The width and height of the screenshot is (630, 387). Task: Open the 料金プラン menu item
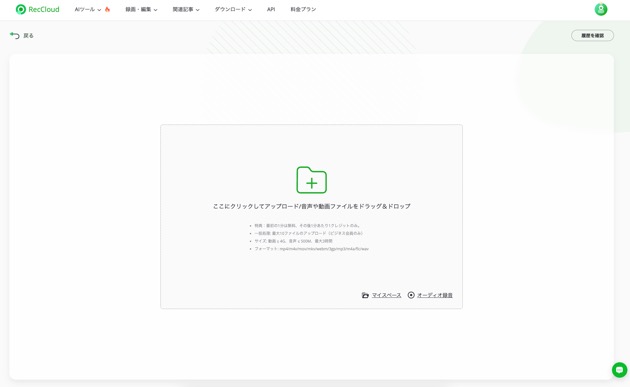coord(303,9)
